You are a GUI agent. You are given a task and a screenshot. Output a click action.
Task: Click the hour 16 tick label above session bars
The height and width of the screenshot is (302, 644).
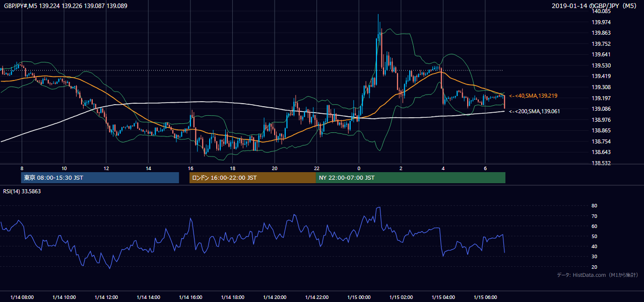tap(190, 168)
